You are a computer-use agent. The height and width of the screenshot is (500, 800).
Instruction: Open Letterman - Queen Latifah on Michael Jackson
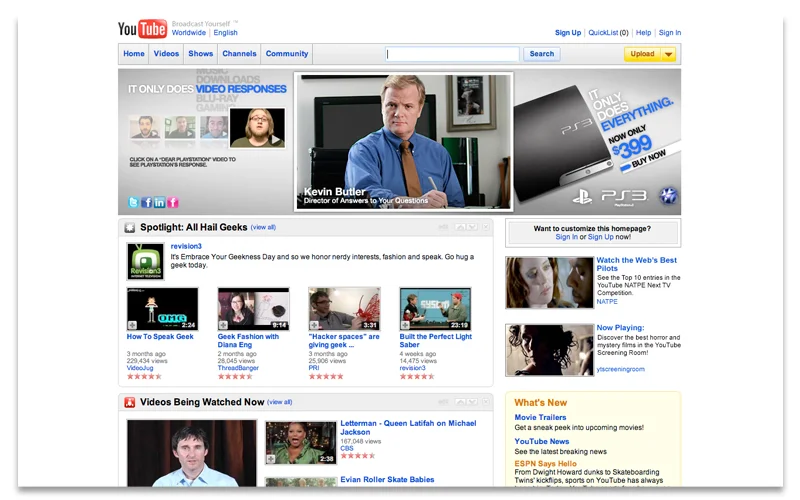[x=408, y=428]
